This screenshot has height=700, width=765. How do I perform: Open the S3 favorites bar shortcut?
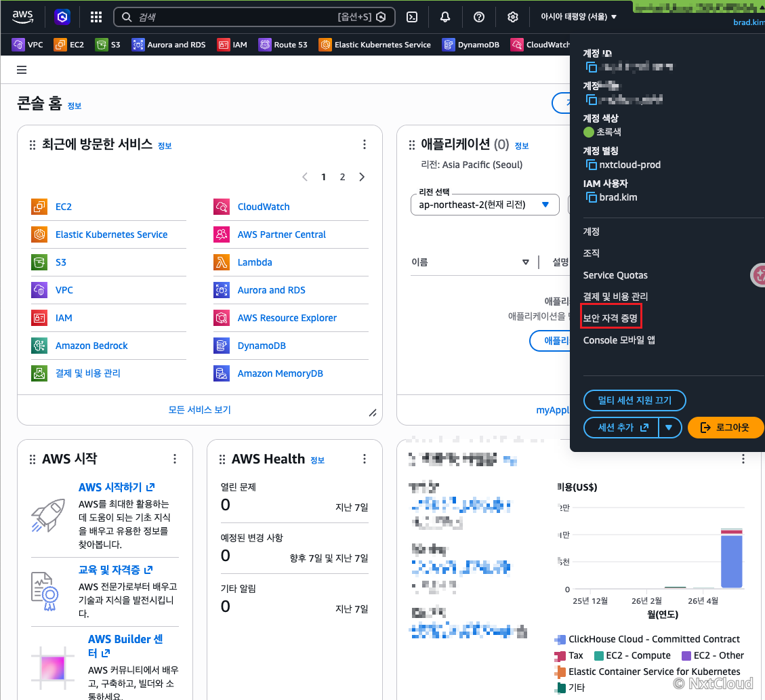pyautogui.click(x=108, y=45)
